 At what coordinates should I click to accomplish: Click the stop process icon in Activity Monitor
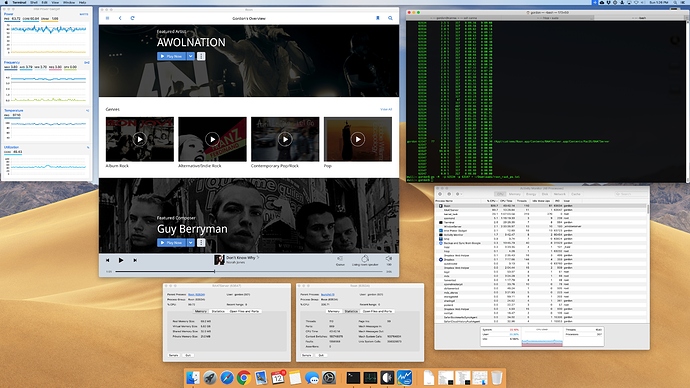[x=440, y=194]
